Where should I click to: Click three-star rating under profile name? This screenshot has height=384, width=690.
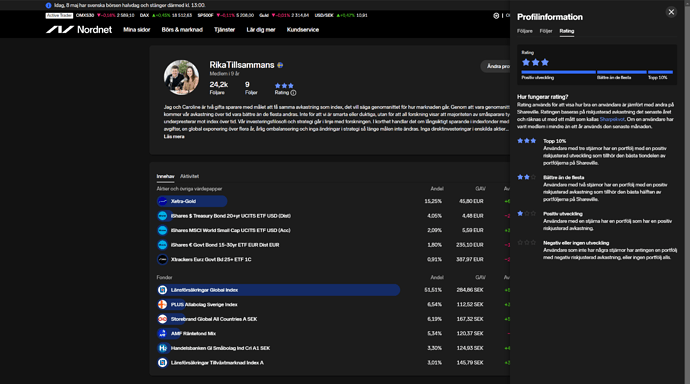pos(284,86)
